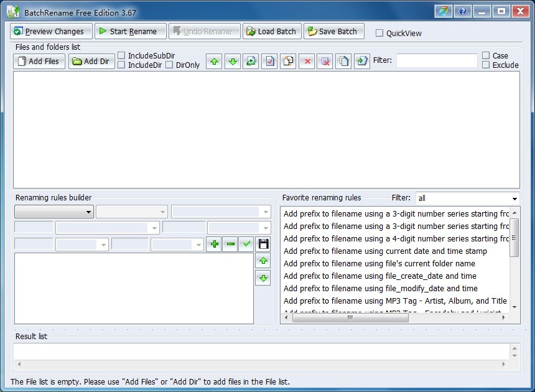Select 'Add prefix using current date and time stamp'
The width and height of the screenshot is (535, 392).
click(x=385, y=251)
